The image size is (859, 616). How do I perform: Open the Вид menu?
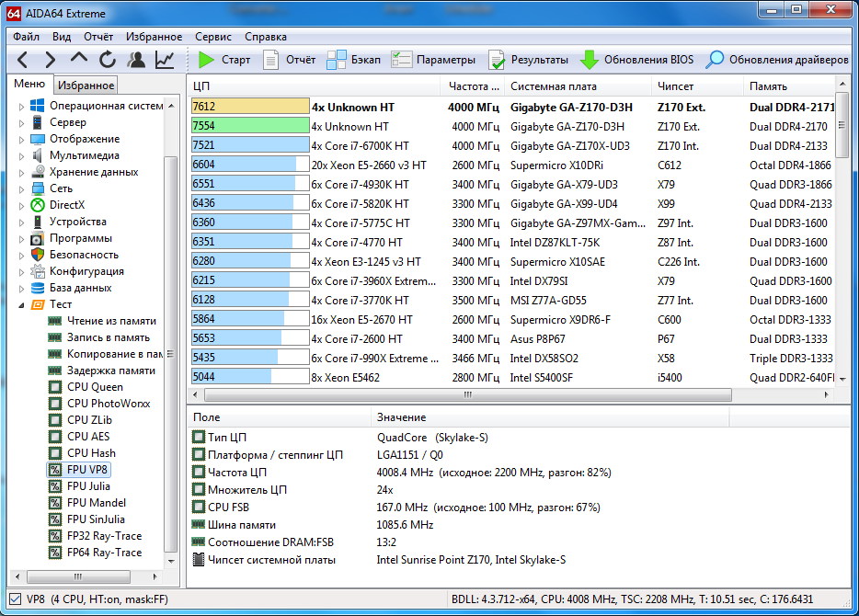click(62, 37)
